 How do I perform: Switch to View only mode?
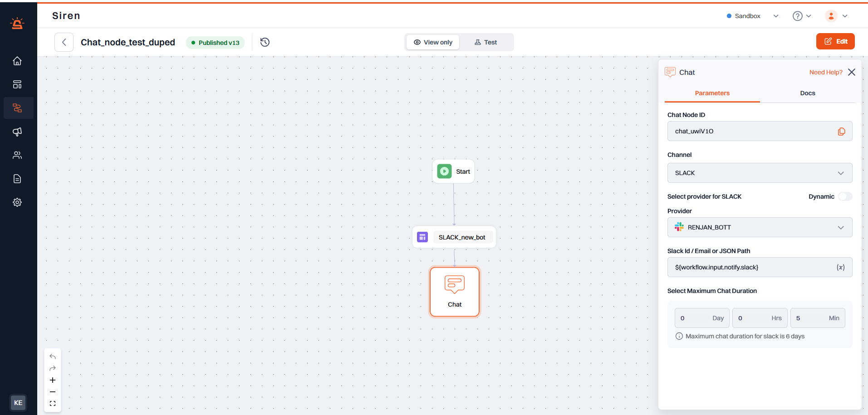coord(433,42)
